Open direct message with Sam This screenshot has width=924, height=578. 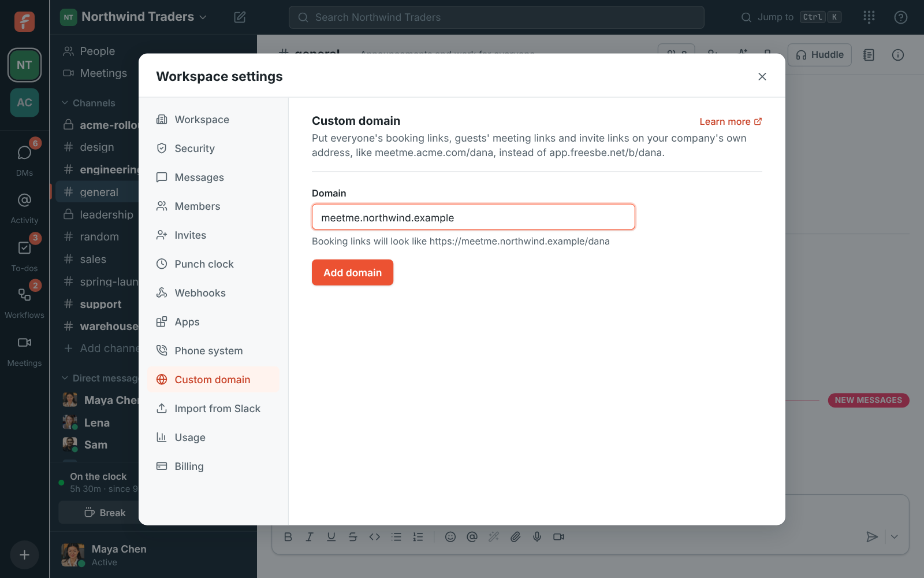[x=97, y=444]
